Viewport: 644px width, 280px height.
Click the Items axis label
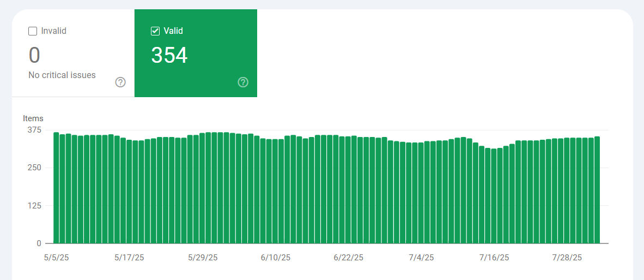click(x=33, y=119)
